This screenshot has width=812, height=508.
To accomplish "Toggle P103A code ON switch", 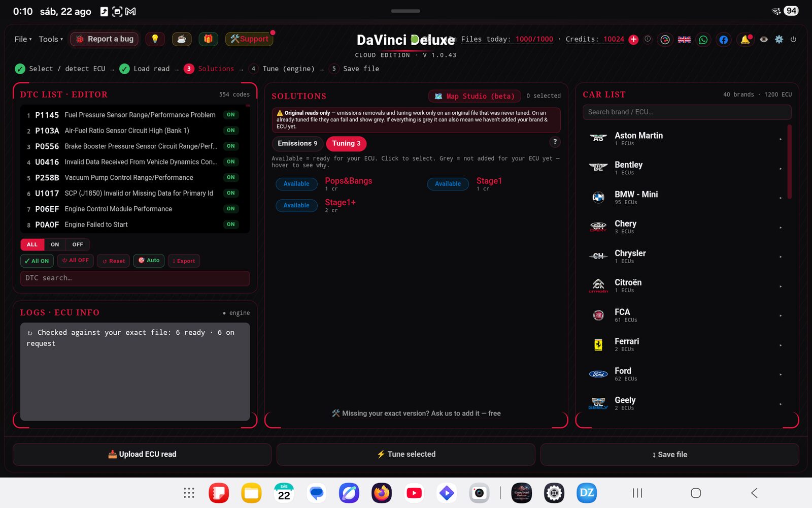I will pos(231,131).
